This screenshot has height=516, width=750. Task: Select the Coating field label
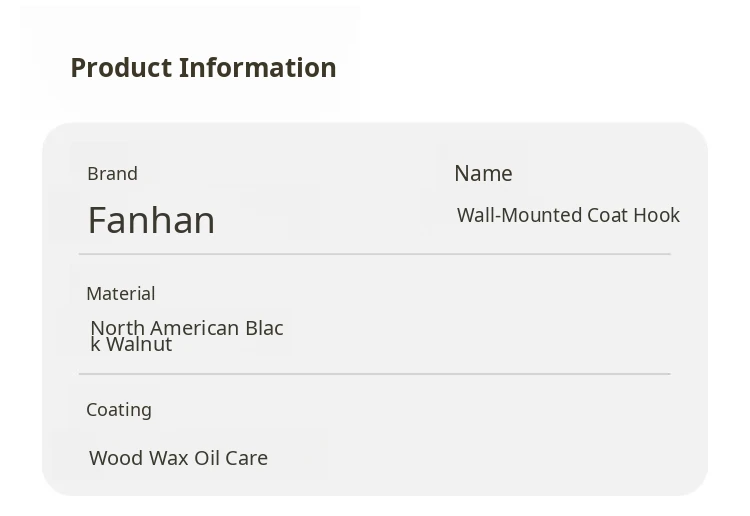point(119,410)
